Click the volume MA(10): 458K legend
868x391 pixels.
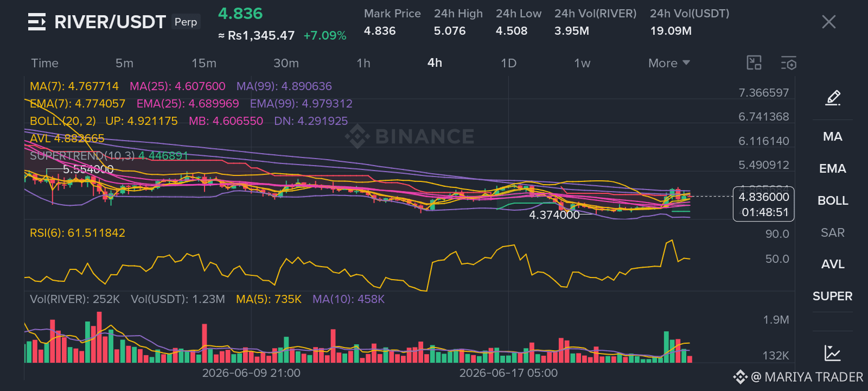[x=348, y=299]
